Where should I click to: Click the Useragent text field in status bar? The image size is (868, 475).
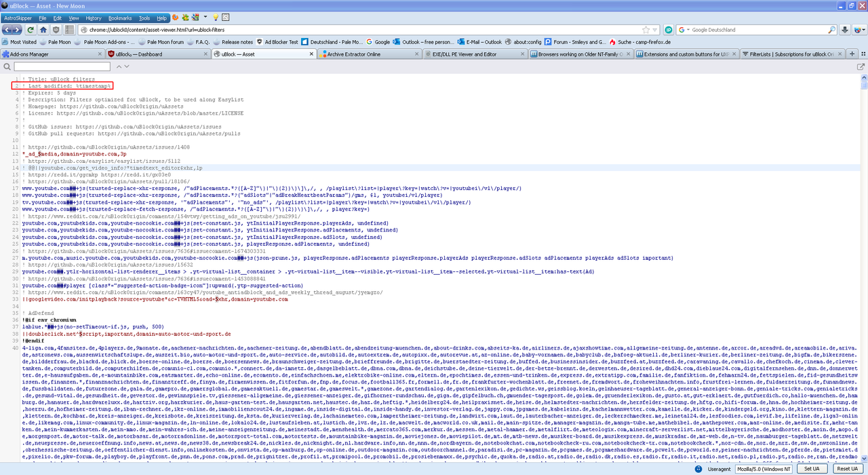click(764, 469)
